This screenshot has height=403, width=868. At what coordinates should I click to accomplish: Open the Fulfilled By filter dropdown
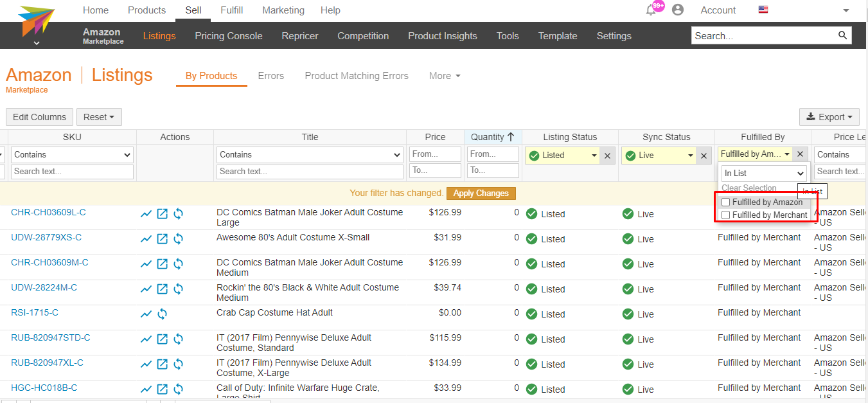tap(755, 154)
